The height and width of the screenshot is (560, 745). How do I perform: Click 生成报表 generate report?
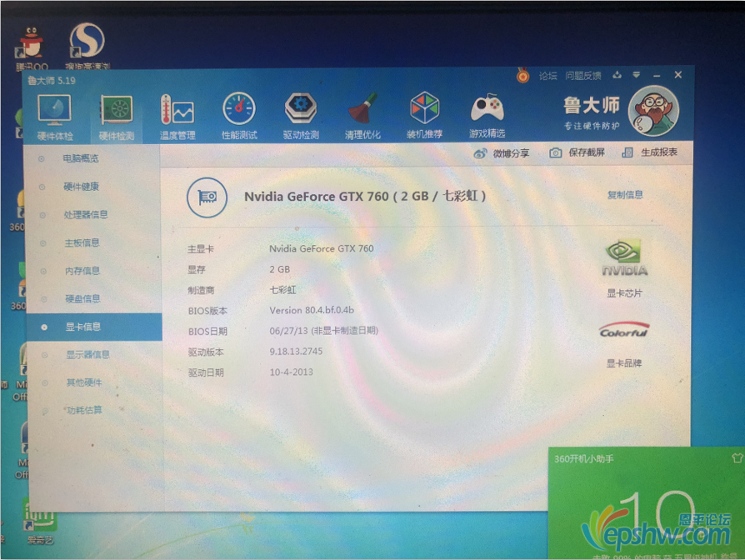649,152
